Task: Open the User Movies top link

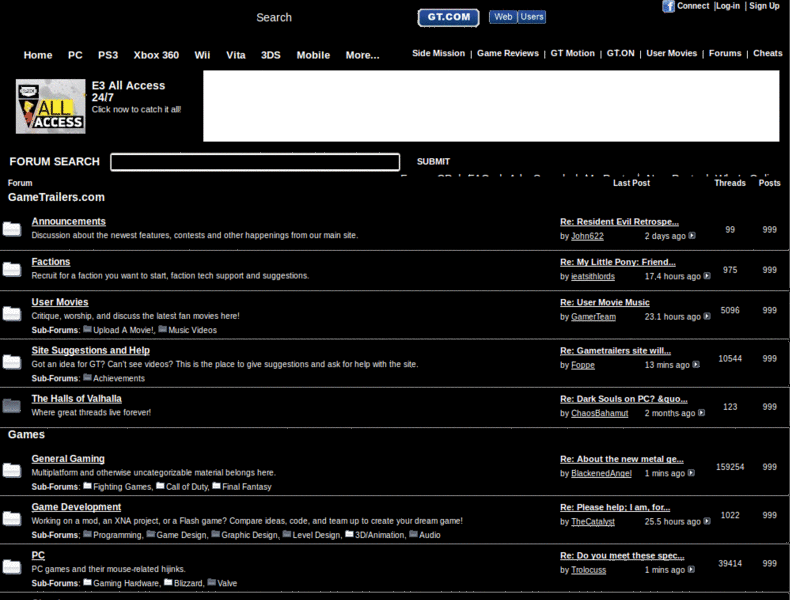Action: [x=671, y=53]
